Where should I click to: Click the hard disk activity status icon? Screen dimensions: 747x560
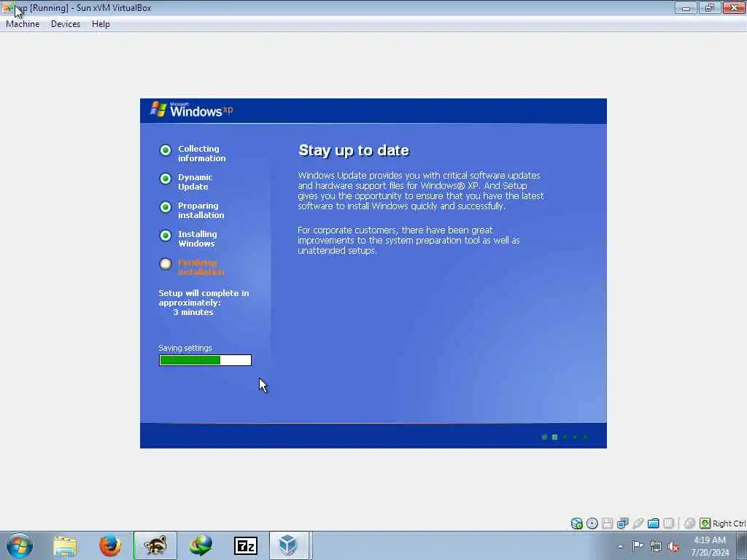576,524
